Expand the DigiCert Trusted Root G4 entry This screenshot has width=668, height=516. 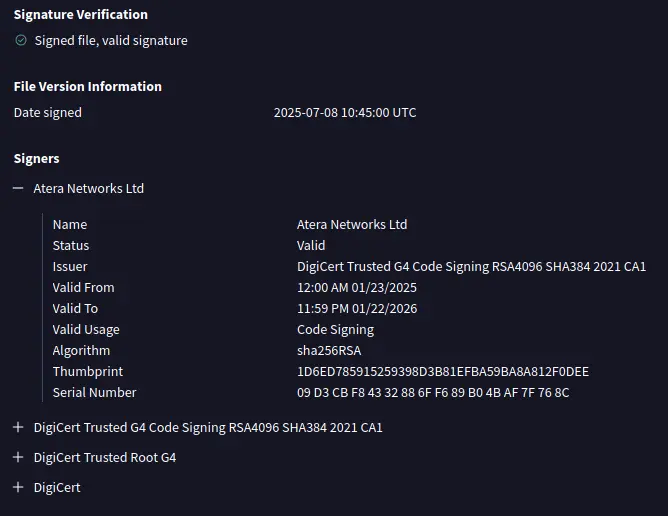(x=18, y=457)
